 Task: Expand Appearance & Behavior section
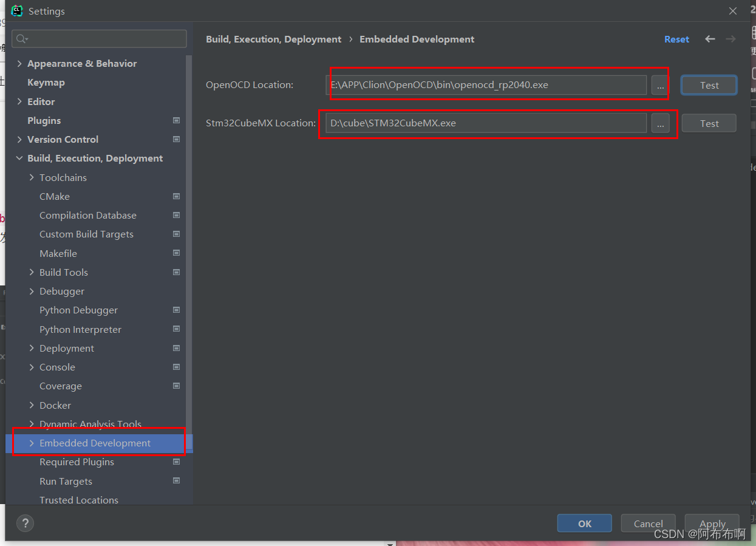[19, 63]
